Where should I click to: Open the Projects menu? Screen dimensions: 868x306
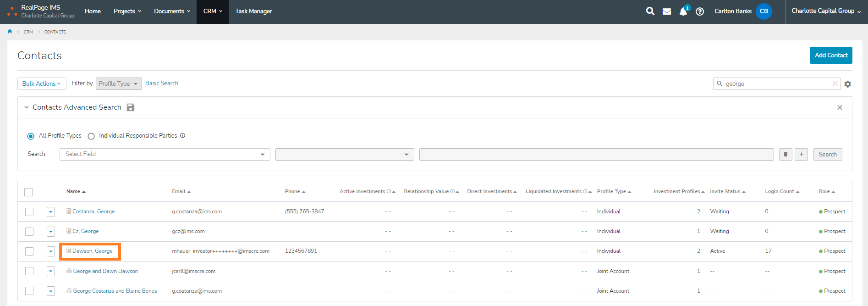[127, 11]
